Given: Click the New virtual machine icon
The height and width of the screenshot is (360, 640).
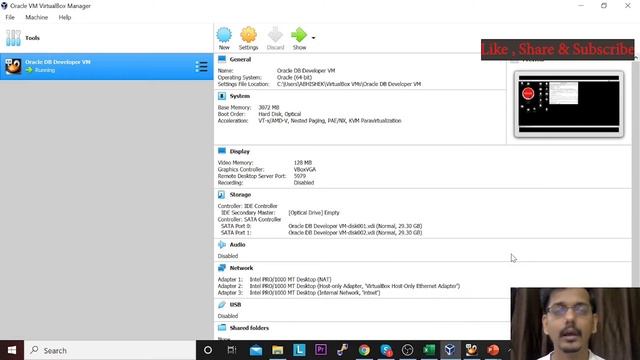Looking at the screenshot, I should click(224, 35).
